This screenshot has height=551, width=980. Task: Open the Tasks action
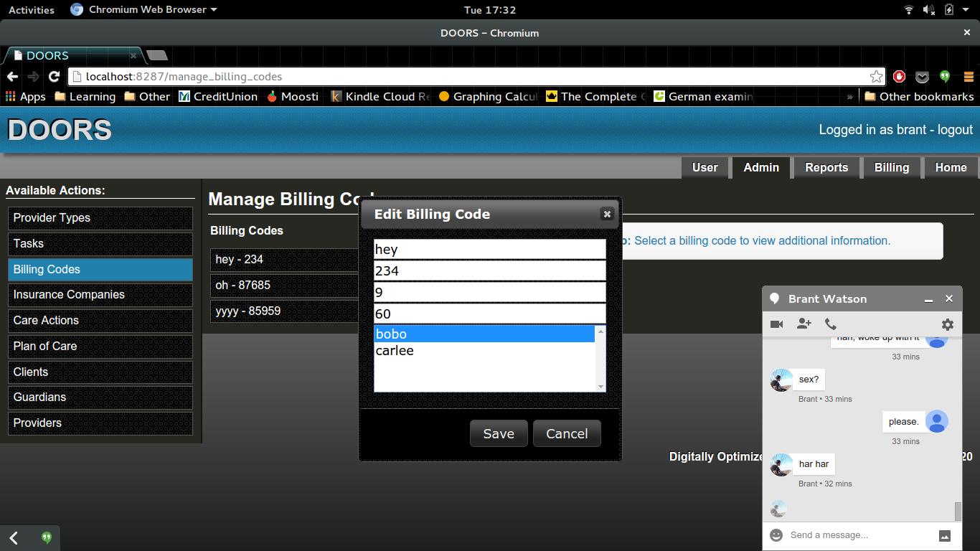pyautogui.click(x=100, y=244)
